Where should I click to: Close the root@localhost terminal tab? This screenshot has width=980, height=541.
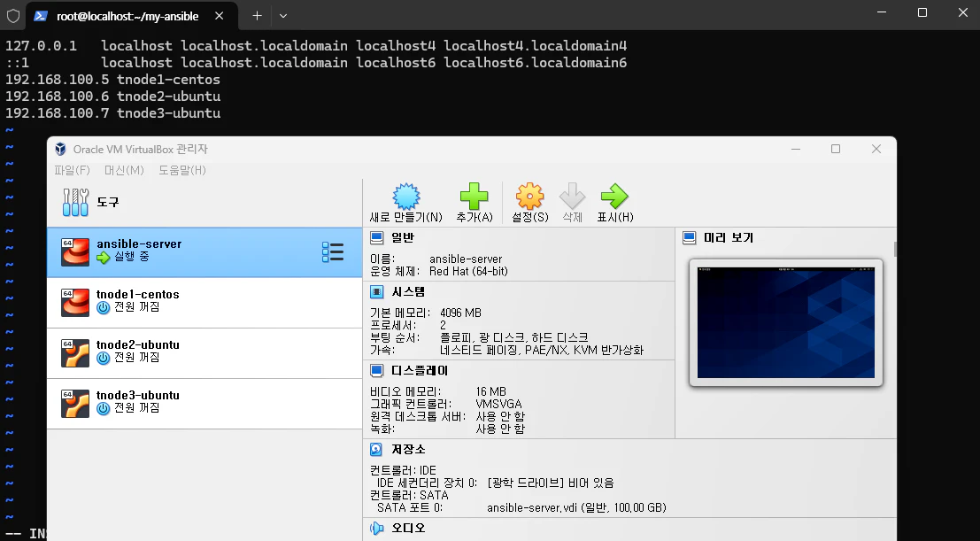[x=220, y=16]
